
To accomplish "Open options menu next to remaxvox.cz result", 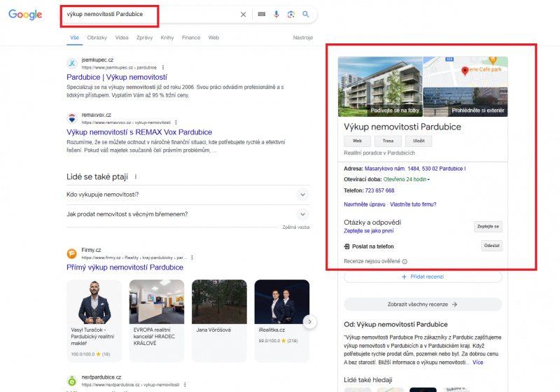I will click(x=176, y=122).
